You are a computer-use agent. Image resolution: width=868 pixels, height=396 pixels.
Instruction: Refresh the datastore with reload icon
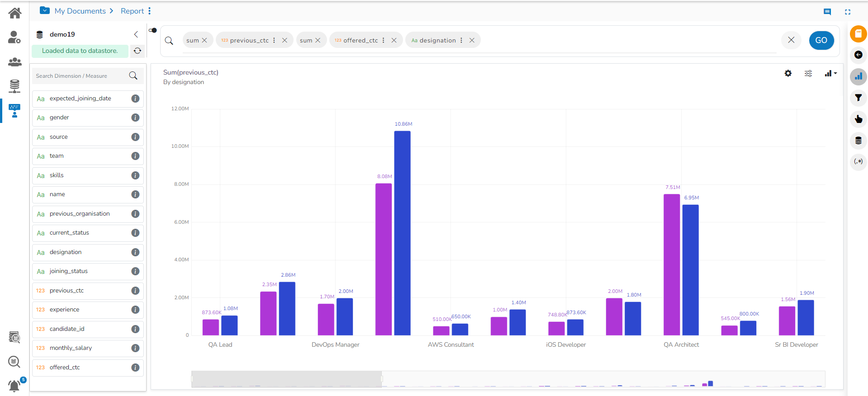(x=138, y=51)
